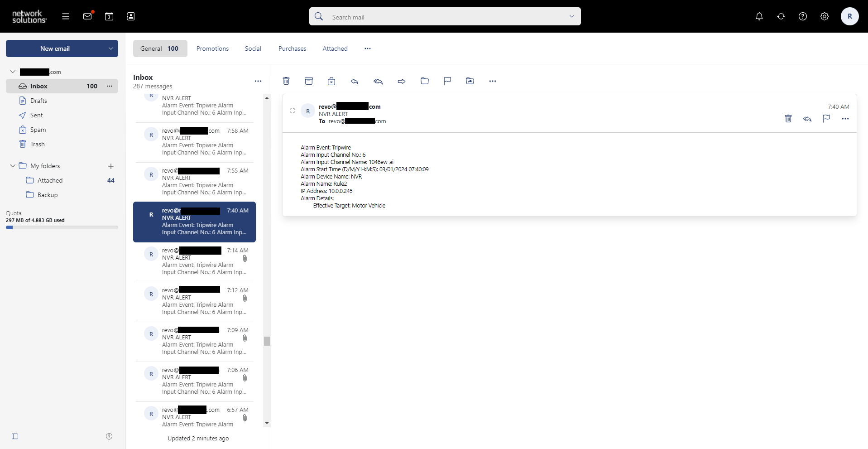Open the hamburger menu icon
This screenshot has width=868, height=449.
click(x=66, y=16)
